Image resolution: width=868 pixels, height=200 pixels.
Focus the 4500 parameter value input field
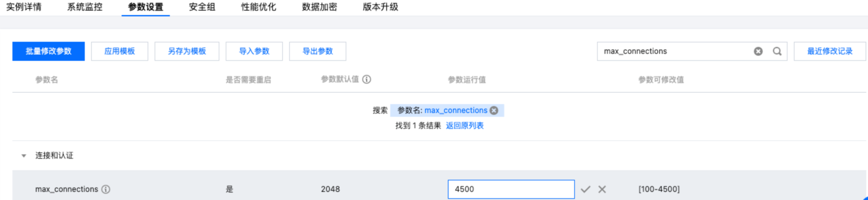pos(511,189)
